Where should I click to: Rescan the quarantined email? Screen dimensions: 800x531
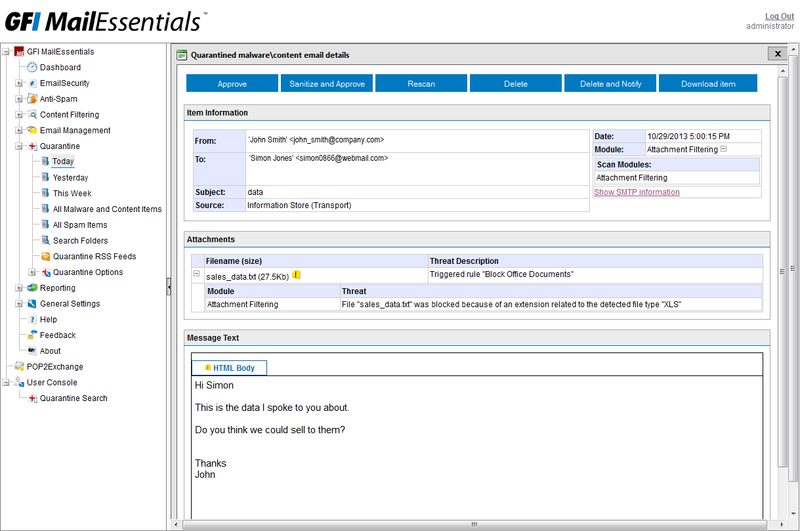click(x=421, y=84)
